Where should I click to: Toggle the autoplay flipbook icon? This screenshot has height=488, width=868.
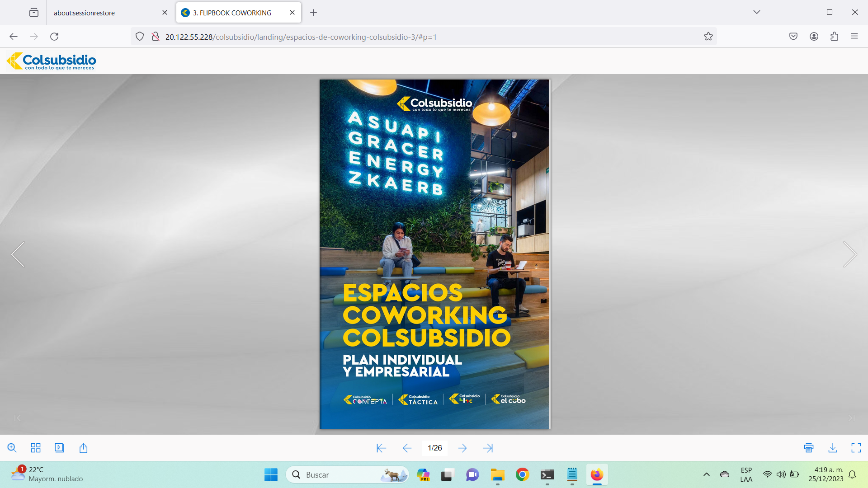point(59,448)
